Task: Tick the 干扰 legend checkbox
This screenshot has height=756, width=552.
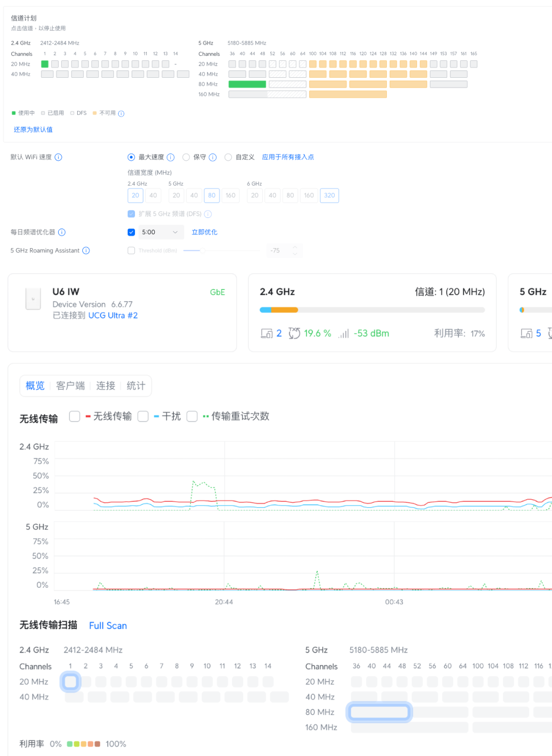Action: coord(143,416)
